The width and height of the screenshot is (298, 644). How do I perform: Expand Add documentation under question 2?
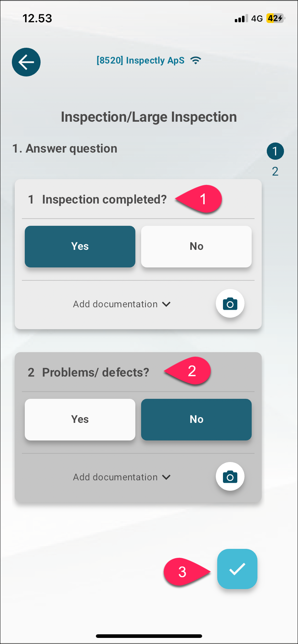point(122,477)
